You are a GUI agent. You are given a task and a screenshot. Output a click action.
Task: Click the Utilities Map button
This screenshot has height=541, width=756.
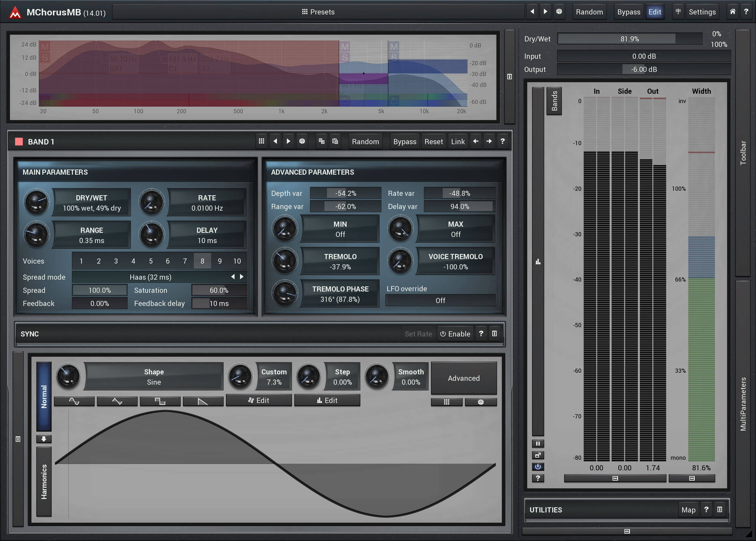pyautogui.click(x=688, y=510)
